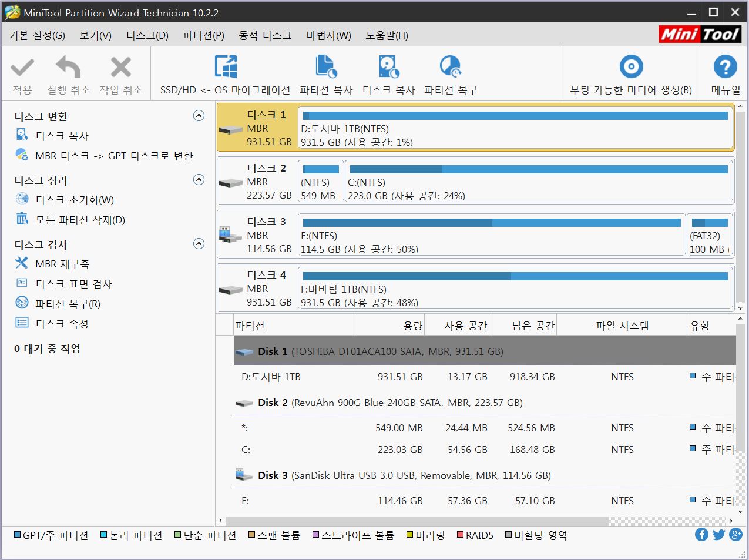Select 디스크 복사 in left sidebar

pos(62,136)
